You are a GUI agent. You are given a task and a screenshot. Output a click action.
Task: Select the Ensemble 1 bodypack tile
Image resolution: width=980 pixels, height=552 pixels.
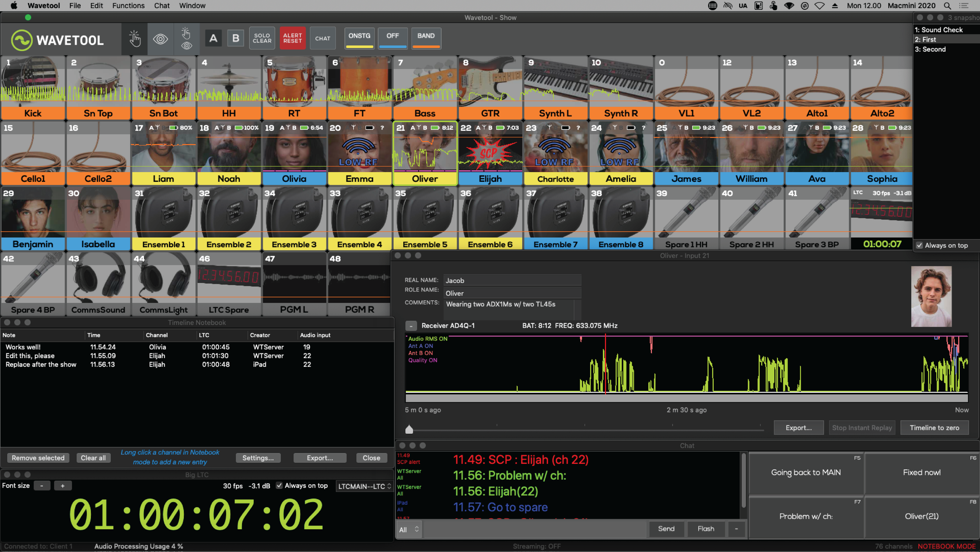164,218
